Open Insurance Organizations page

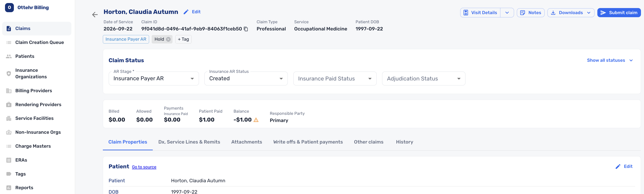(37, 74)
